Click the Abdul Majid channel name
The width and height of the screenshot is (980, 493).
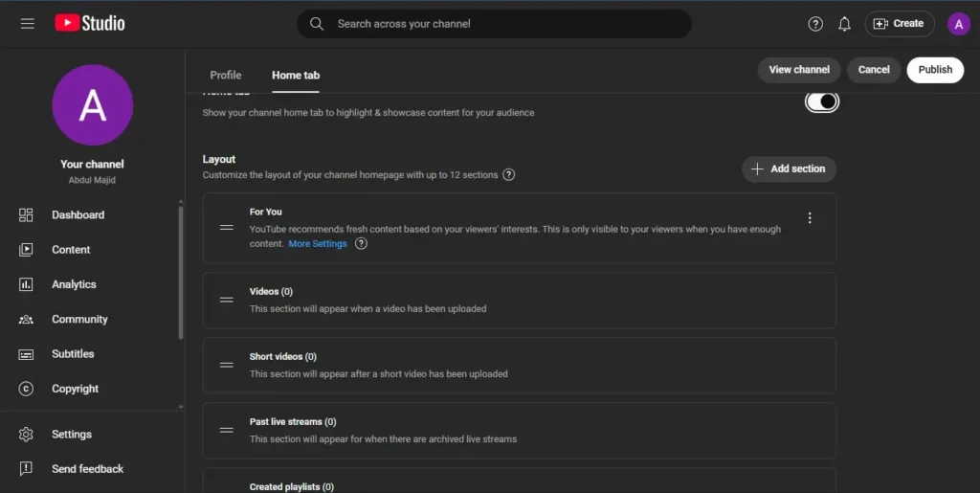[x=92, y=180]
